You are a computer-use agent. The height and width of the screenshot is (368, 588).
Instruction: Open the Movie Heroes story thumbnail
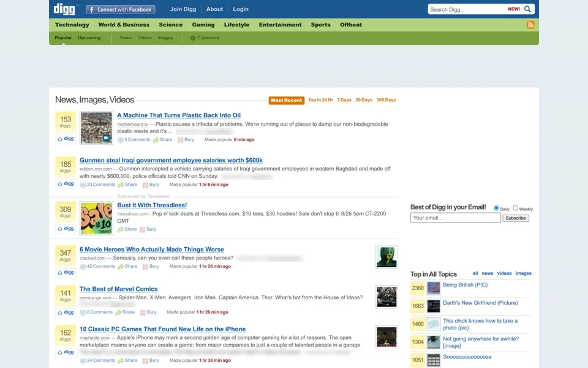(x=386, y=257)
